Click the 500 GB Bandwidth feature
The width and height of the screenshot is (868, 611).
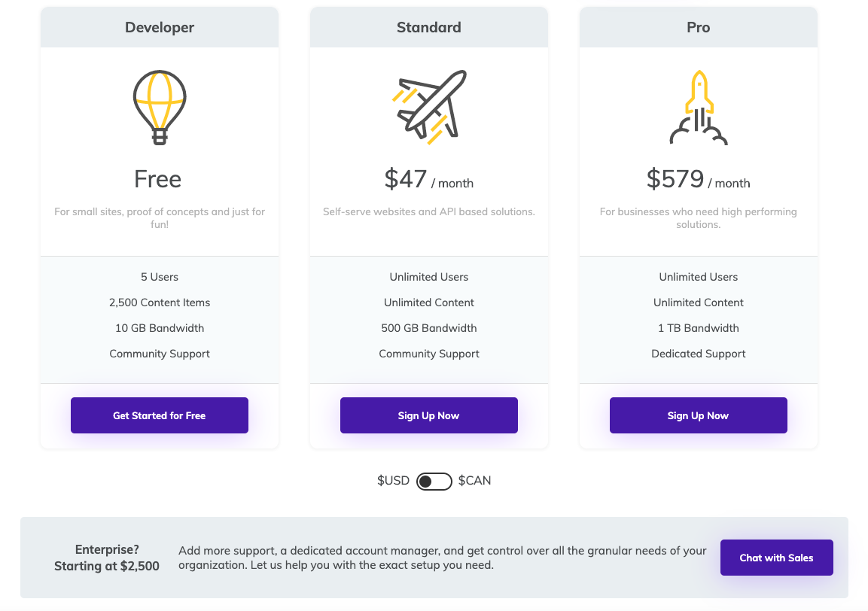click(x=429, y=328)
